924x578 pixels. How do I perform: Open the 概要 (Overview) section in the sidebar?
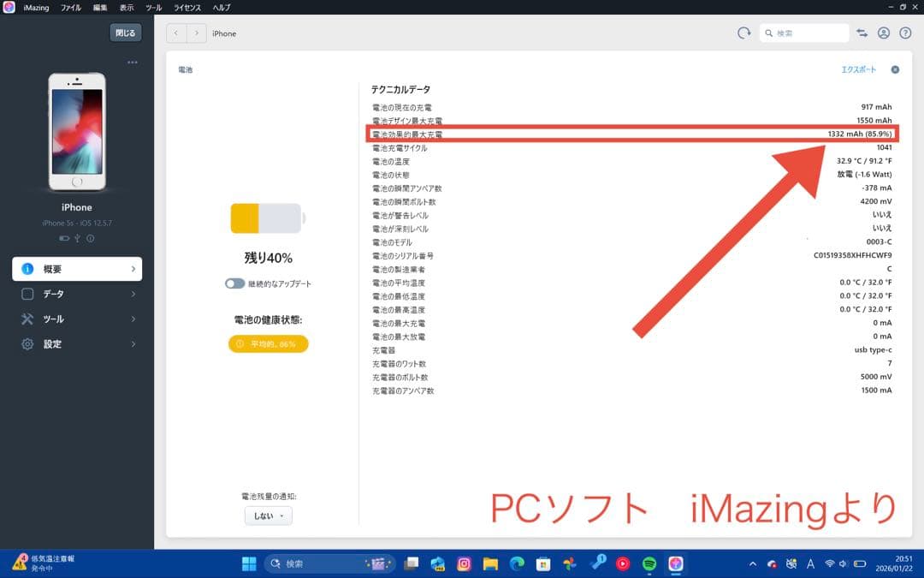point(54,268)
